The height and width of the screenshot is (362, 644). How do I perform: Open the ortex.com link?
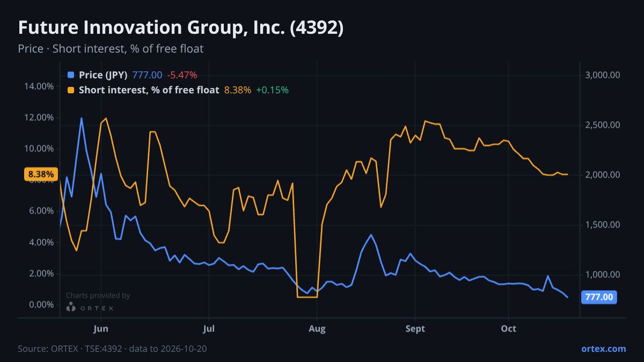pyautogui.click(x=603, y=349)
